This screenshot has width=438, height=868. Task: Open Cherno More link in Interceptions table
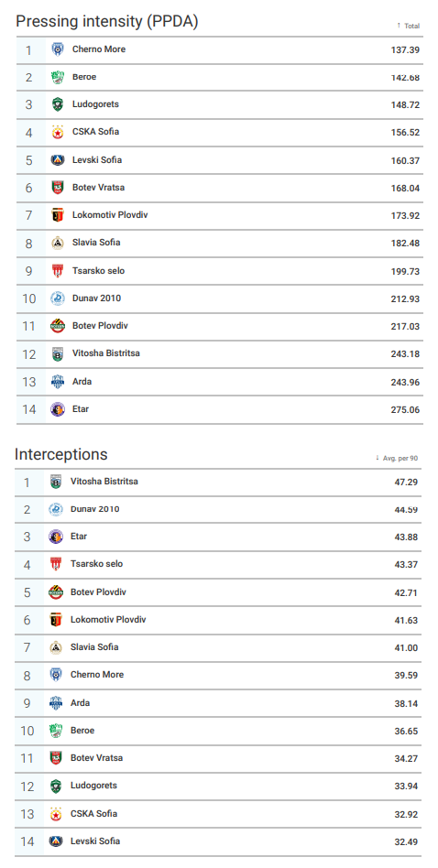pos(97,675)
